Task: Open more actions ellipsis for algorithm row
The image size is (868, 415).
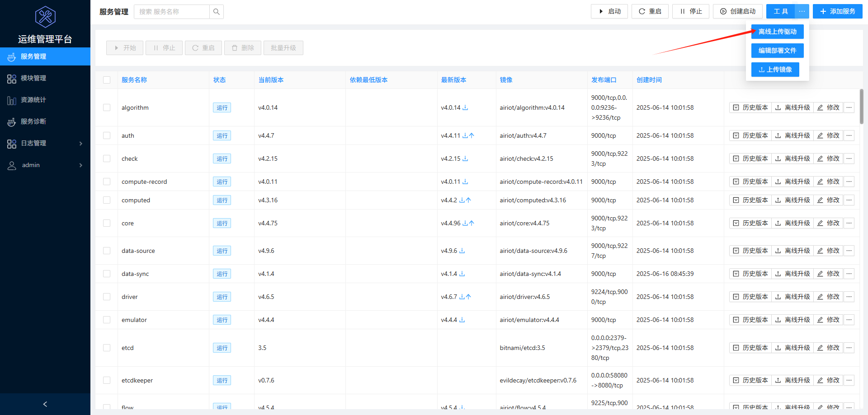Action: (x=849, y=107)
